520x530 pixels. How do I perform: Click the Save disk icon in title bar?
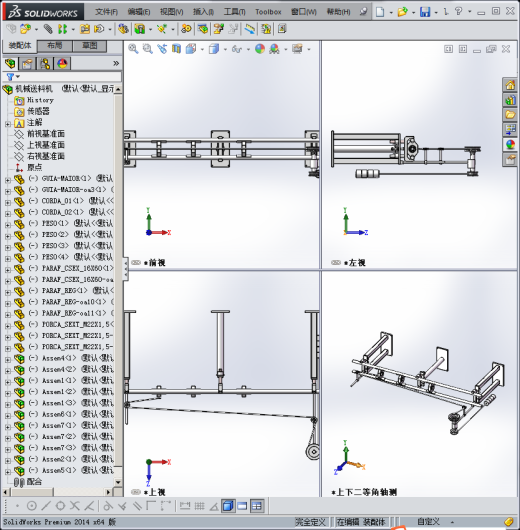tap(425, 12)
